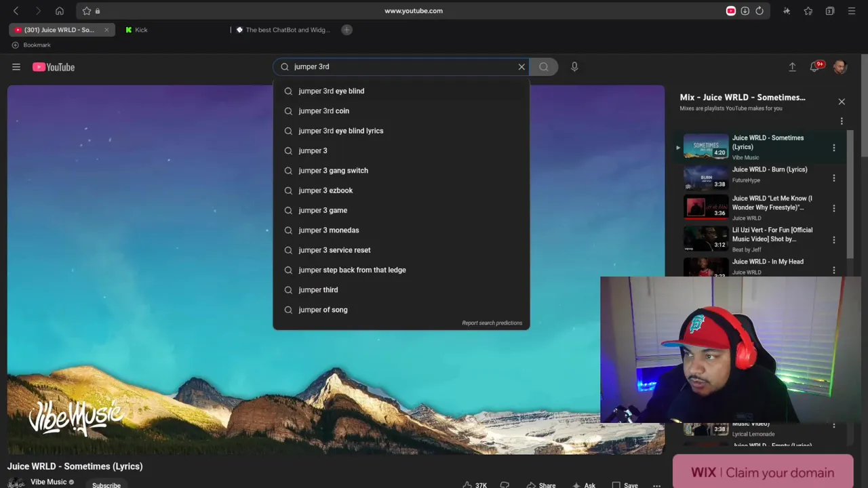
Task: Play Juice WRLD - Burn thumbnail
Action: (x=705, y=178)
